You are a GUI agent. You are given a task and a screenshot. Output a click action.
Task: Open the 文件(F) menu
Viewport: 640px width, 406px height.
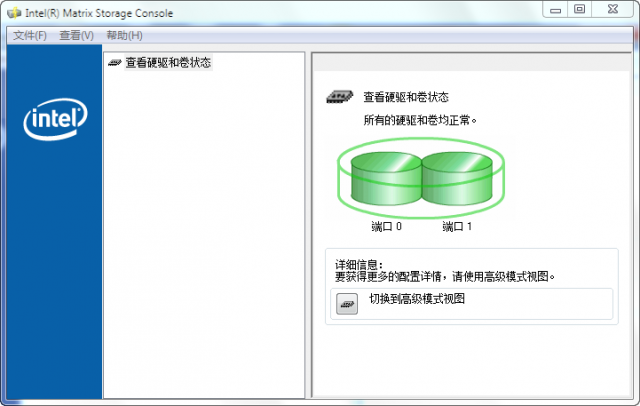coord(30,35)
